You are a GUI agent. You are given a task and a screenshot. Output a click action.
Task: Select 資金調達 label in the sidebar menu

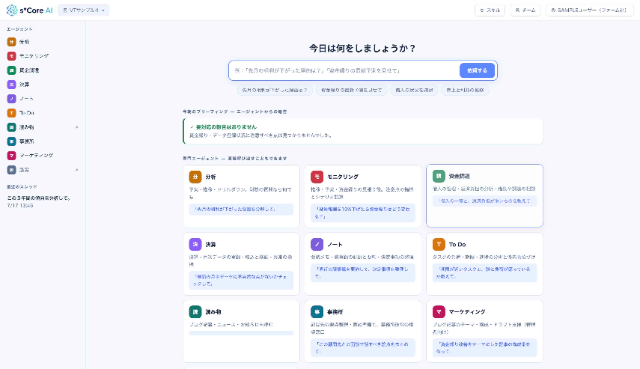pos(29,70)
